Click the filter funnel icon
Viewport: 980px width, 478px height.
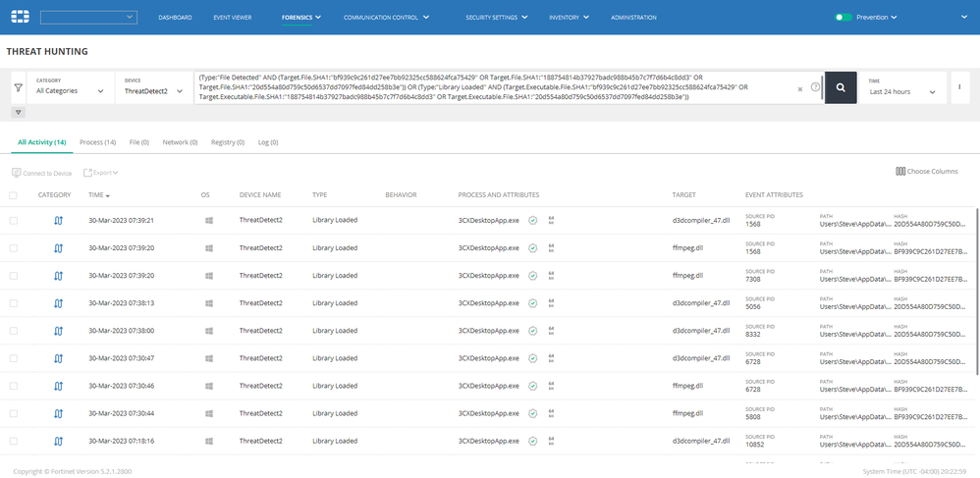[19, 87]
